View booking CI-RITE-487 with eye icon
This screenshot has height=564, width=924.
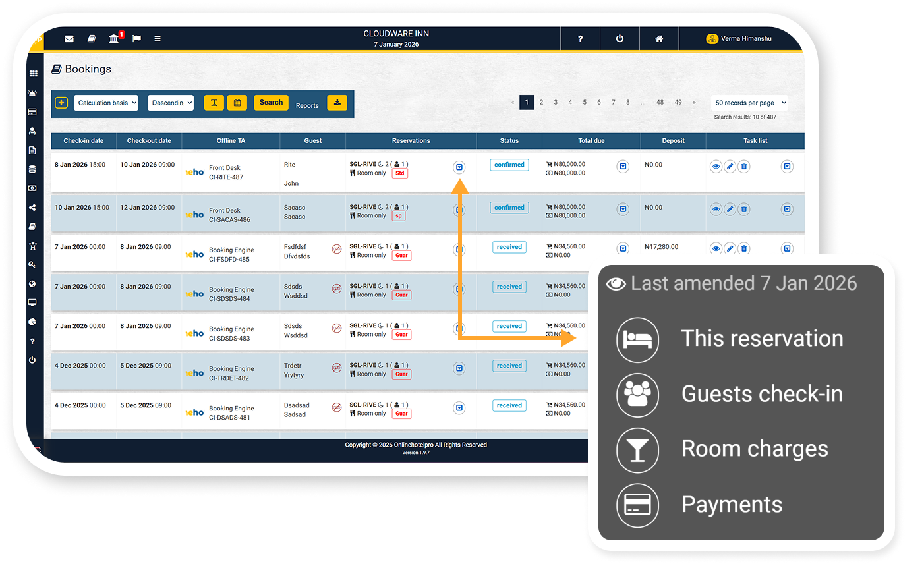point(716,167)
